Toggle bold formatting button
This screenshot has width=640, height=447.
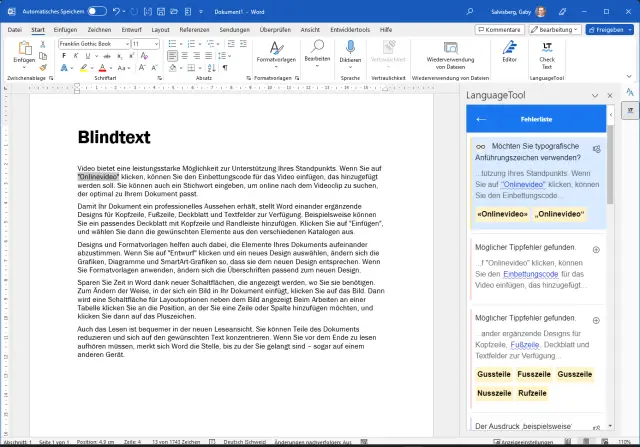63,56
